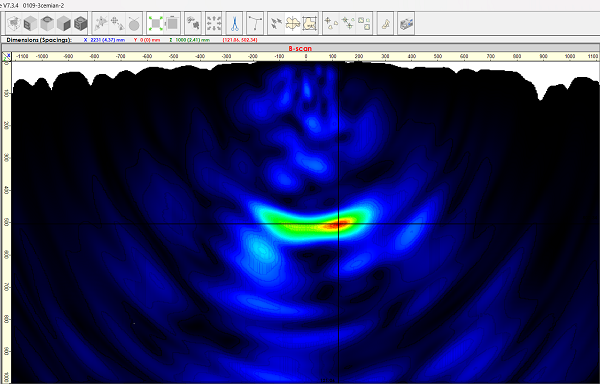Screen dimensions: 600x384
Task: Click the dark layered cube icon
Action: coord(80,24)
